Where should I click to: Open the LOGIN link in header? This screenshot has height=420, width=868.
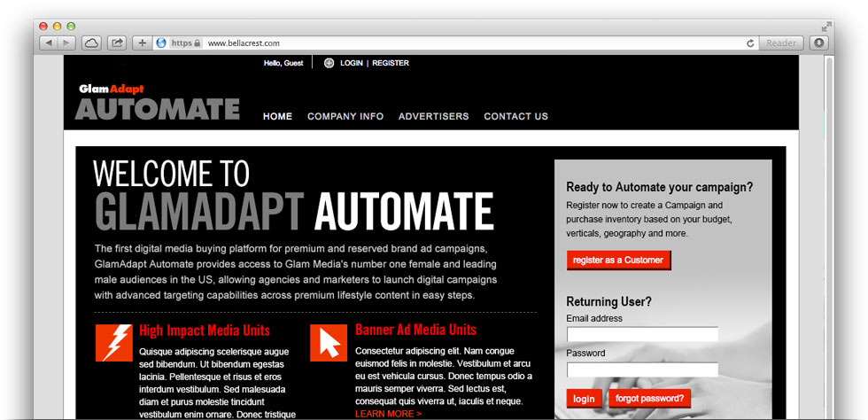click(x=352, y=63)
